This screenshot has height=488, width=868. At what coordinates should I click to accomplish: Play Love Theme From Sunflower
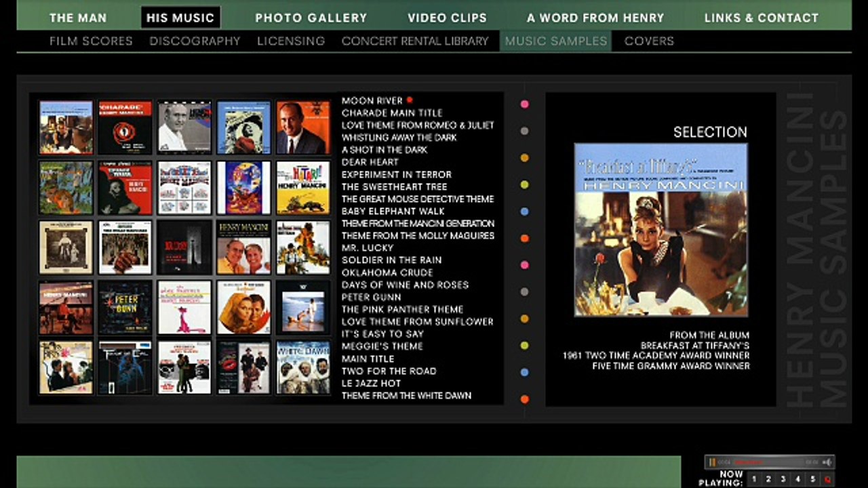[418, 321]
